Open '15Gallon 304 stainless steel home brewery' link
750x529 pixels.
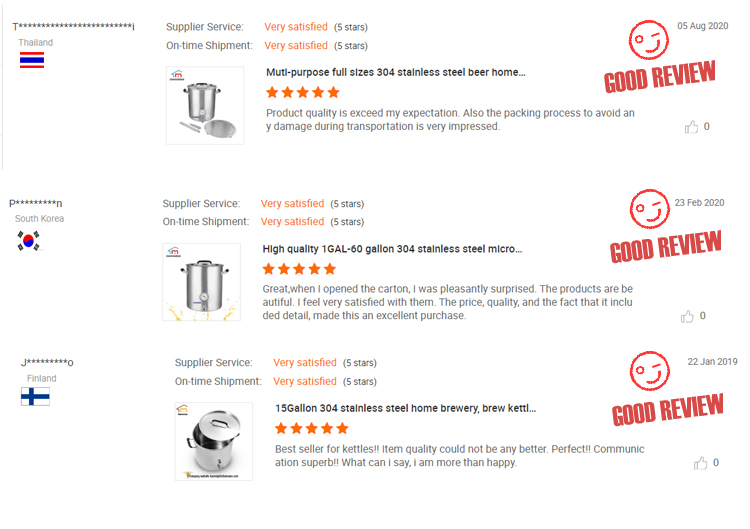[x=405, y=408]
